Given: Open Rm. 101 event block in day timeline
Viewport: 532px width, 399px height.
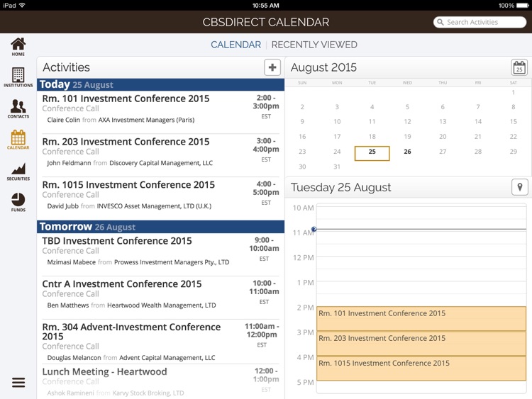Looking at the screenshot, I should pyautogui.click(x=421, y=319).
